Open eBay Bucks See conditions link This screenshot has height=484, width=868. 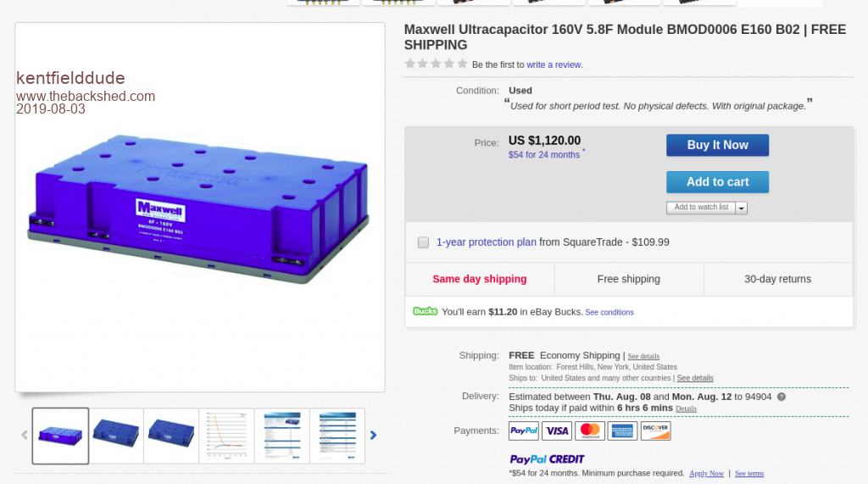(609, 312)
